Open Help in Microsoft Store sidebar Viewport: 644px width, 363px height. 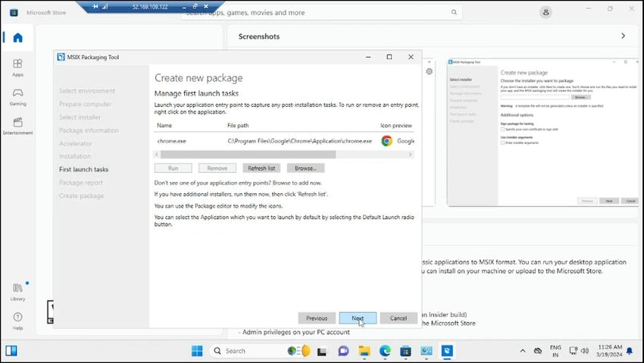coord(17,321)
